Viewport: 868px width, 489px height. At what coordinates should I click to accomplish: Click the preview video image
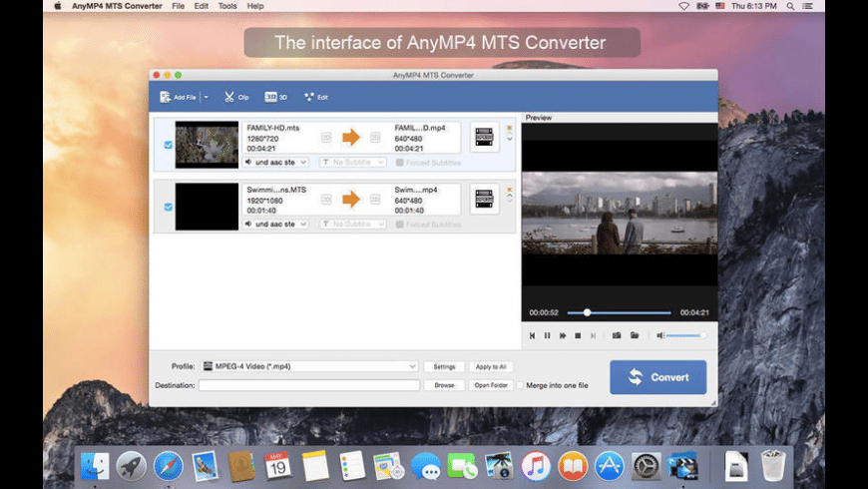coord(620,213)
